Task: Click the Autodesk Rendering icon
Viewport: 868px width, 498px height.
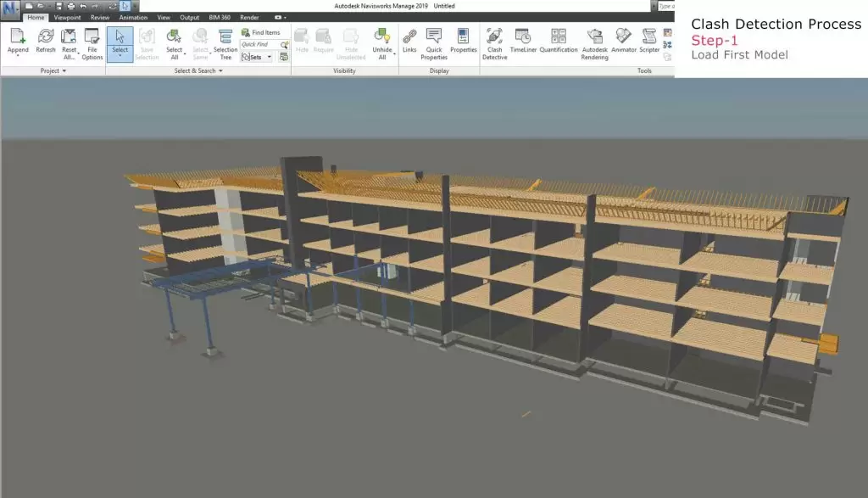Action: pyautogui.click(x=594, y=42)
